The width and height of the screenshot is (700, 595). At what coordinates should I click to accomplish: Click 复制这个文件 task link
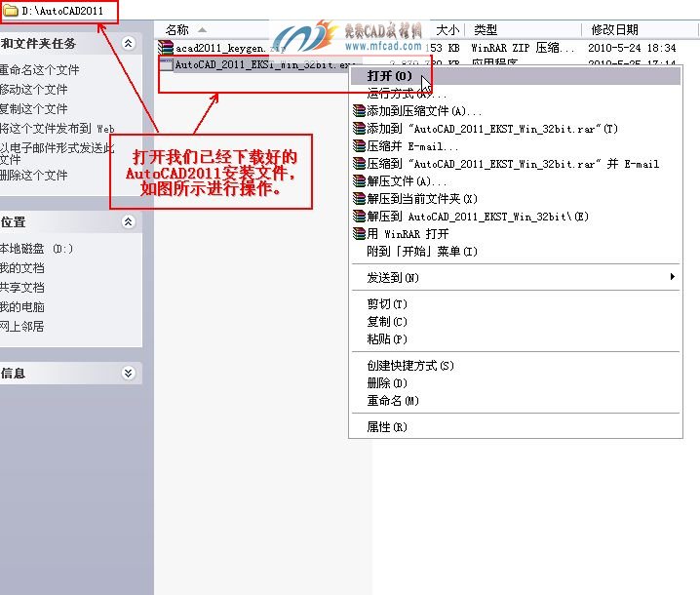tap(33, 108)
